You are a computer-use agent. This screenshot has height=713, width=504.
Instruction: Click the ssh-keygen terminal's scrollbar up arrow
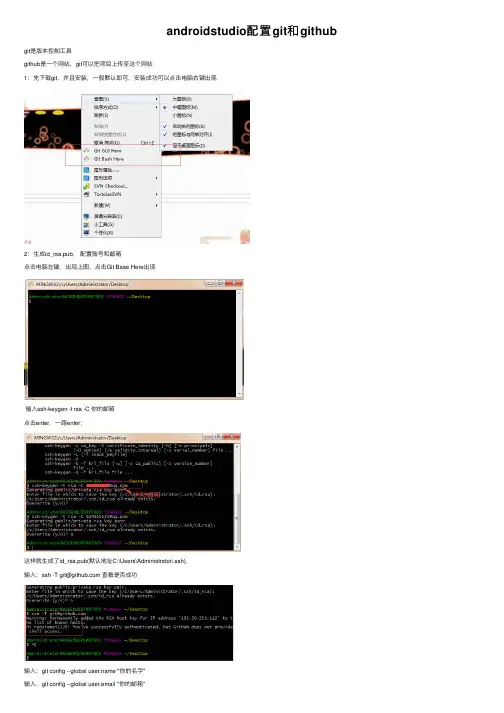pos(237,447)
